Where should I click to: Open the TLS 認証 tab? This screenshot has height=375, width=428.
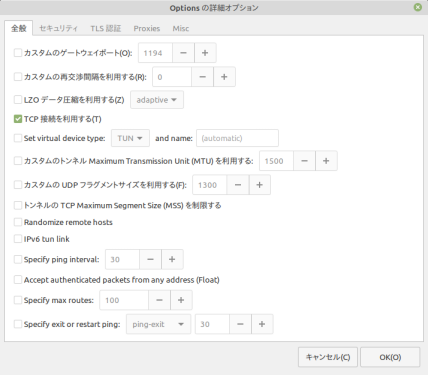[106, 28]
